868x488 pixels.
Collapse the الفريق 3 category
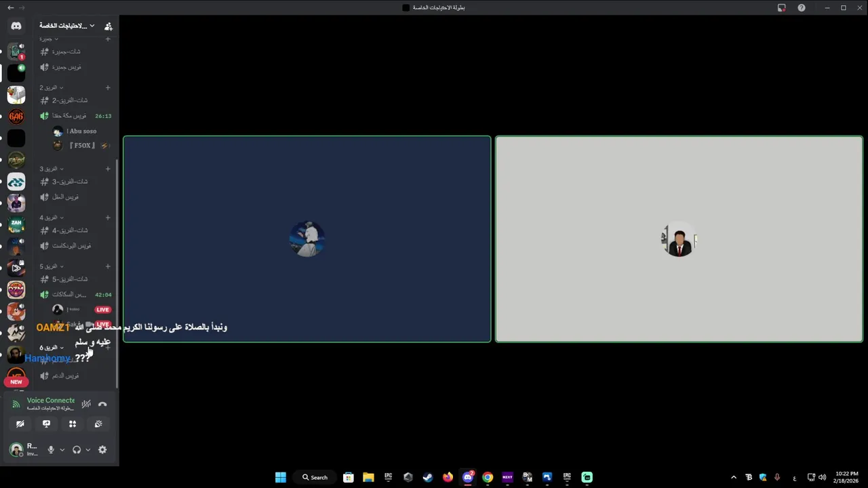pos(51,169)
